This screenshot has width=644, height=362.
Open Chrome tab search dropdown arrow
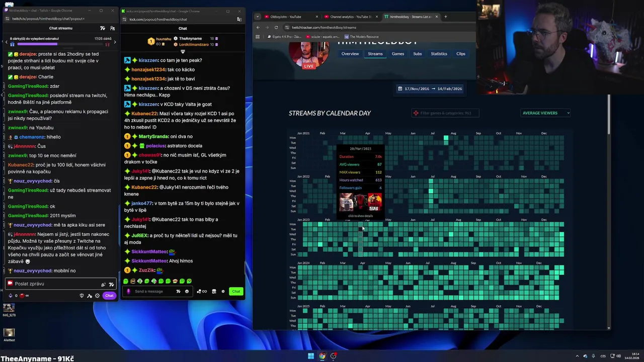click(x=258, y=17)
